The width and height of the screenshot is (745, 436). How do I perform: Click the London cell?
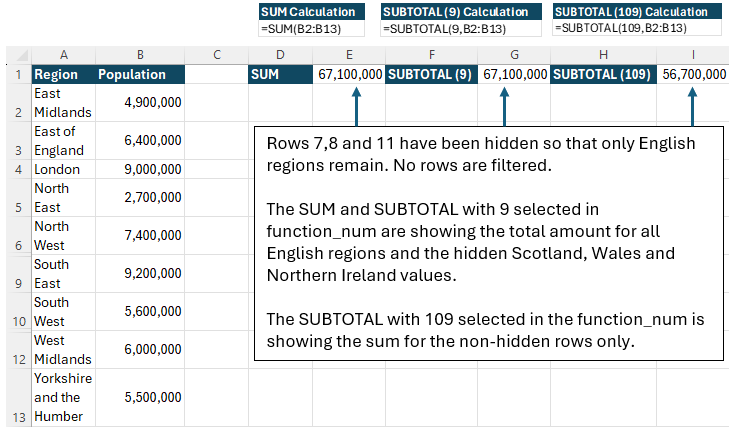63,169
